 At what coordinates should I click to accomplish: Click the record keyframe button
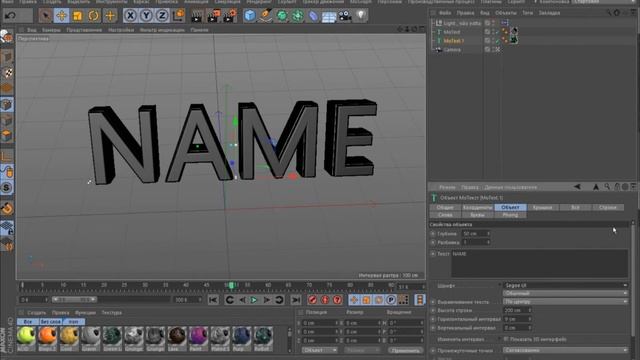coord(313,300)
